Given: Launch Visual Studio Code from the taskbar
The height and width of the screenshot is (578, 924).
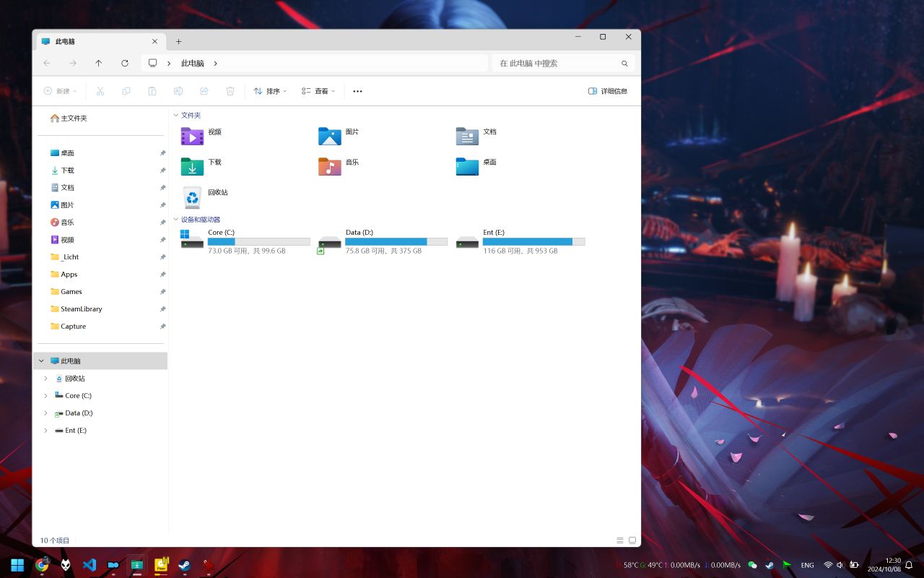Looking at the screenshot, I should [x=90, y=565].
